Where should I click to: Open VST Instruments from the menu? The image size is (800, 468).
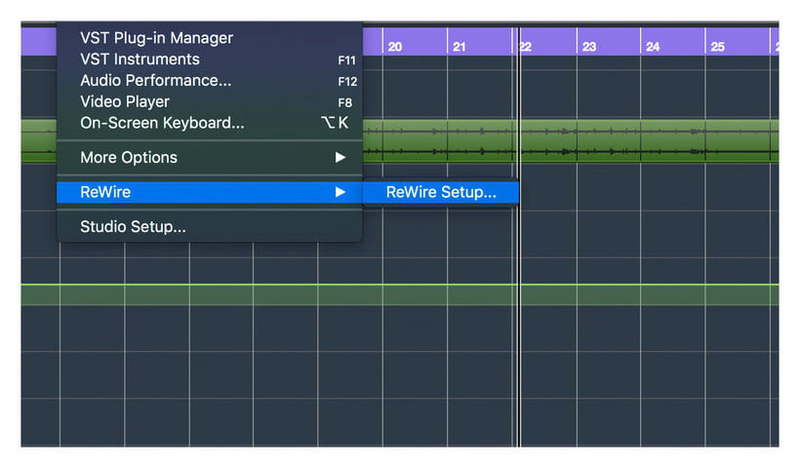209,59
